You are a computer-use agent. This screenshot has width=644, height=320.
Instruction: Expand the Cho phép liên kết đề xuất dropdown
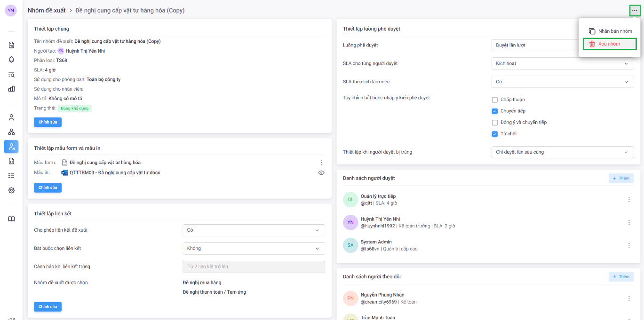pos(254,230)
